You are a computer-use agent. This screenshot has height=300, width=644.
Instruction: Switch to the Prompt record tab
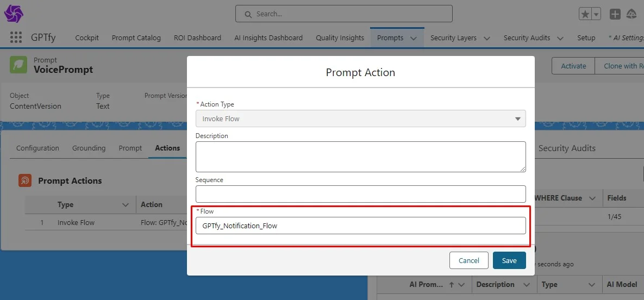click(130, 148)
